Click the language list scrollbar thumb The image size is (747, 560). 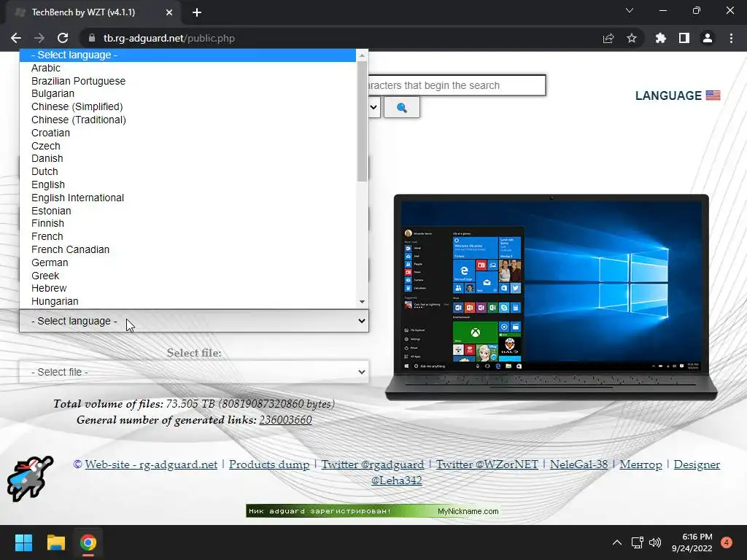click(x=362, y=121)
